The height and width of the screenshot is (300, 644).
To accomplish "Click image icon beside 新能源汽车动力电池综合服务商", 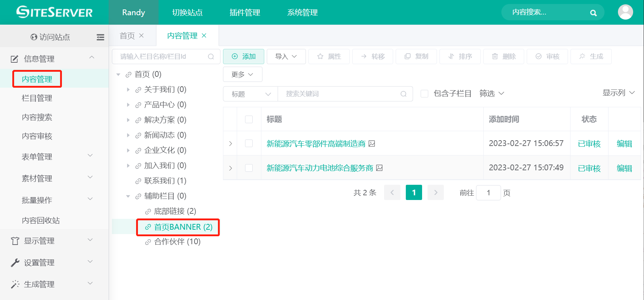I will (x=379, y=168).
